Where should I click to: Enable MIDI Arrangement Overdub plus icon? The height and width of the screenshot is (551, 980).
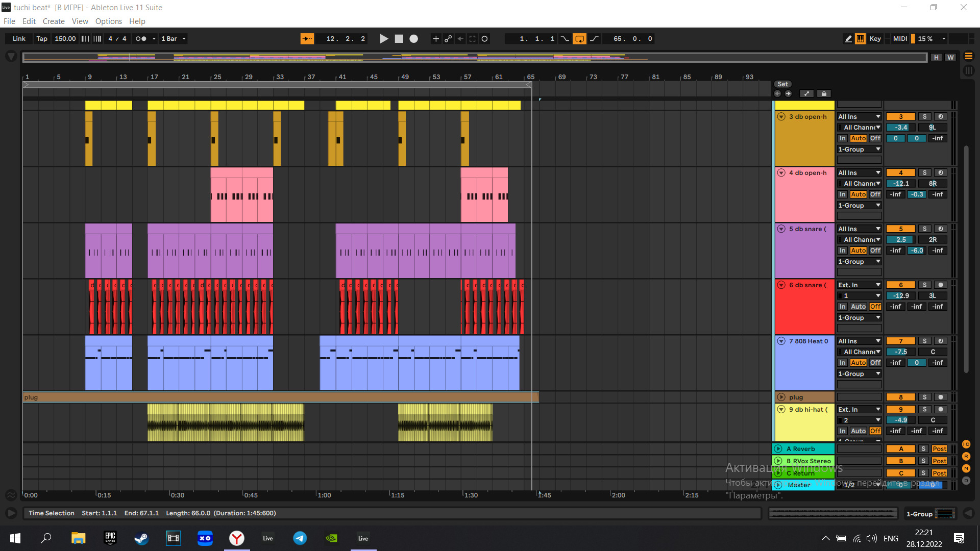point(436,39)
